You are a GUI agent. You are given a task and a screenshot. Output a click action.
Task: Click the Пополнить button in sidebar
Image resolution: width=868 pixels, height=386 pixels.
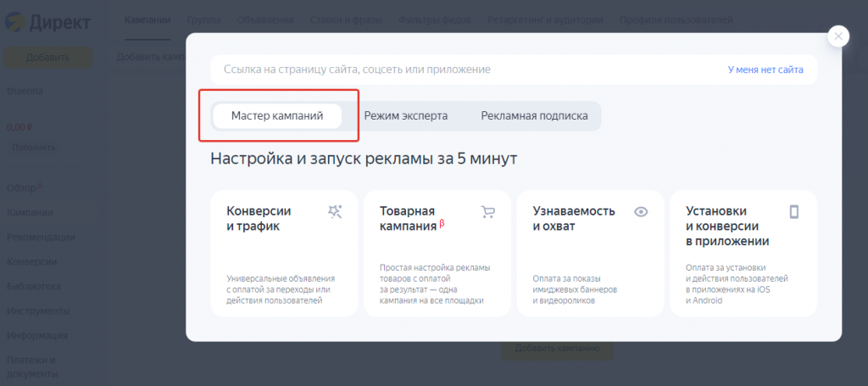pyautogui.click(x=34, y=148)
